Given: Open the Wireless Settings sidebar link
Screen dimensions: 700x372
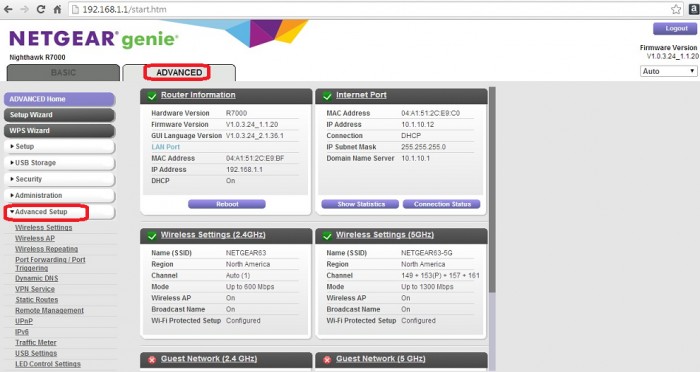Looking at the screenshot, I should click(x=43, y=228).
